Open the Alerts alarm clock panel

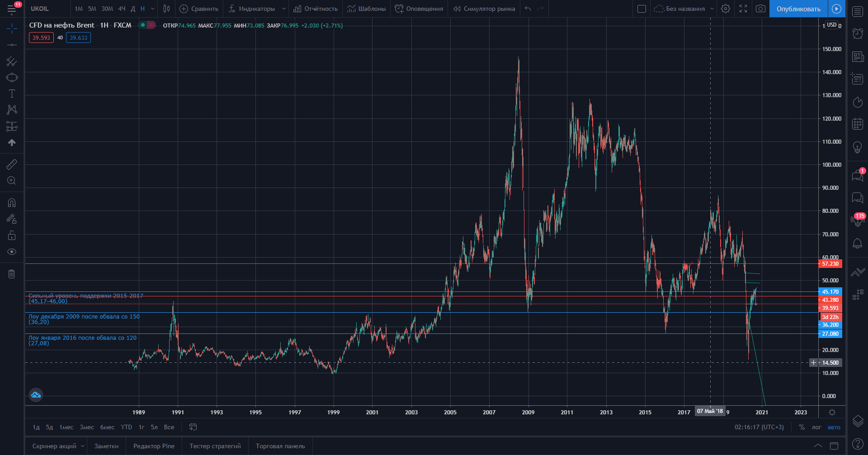[858, 33]
